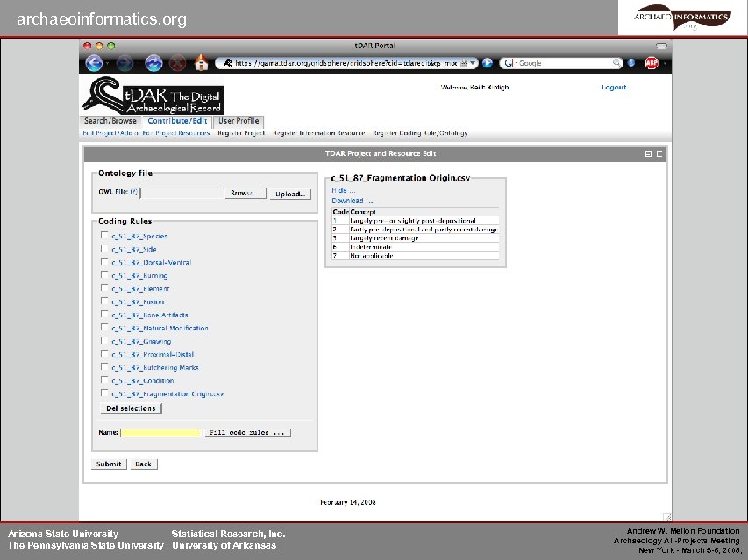Check the c_51_87_Burning coding rule
Screen dimensions: 748x560
click(104, 275)
